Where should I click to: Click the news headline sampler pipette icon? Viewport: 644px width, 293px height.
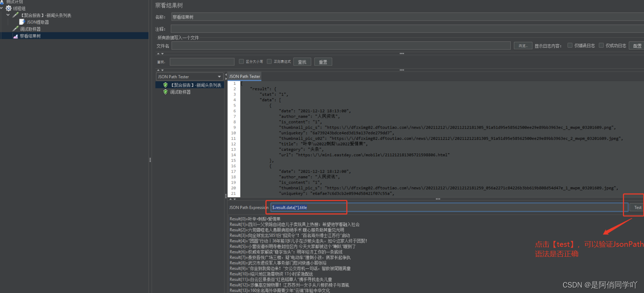click(16, 15)
